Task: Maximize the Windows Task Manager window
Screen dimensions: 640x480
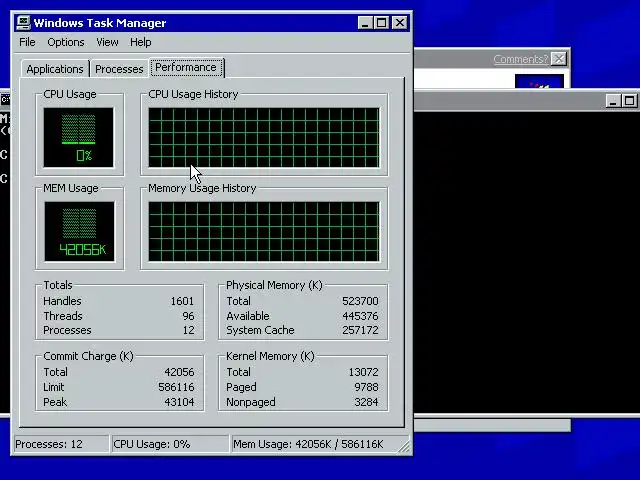Action: [x=382, y=23]
